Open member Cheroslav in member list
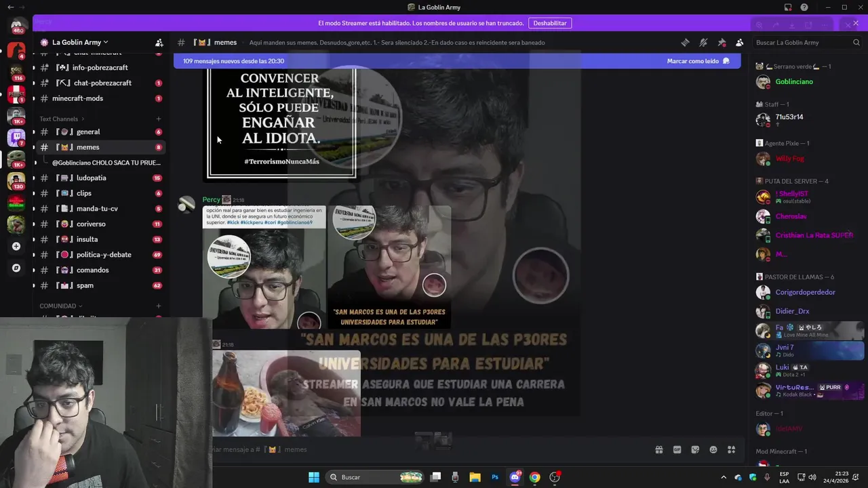The height and width of the screenshot is (488, 868). [x=808, y=216]
